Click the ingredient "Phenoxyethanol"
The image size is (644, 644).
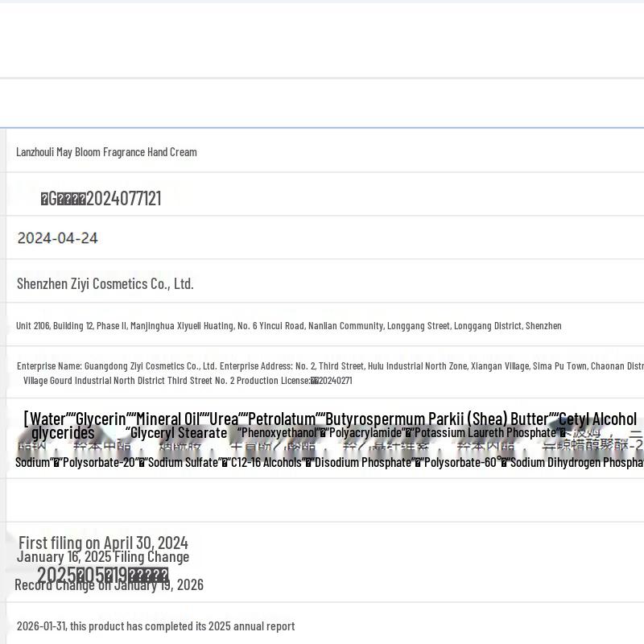(279, 432)
